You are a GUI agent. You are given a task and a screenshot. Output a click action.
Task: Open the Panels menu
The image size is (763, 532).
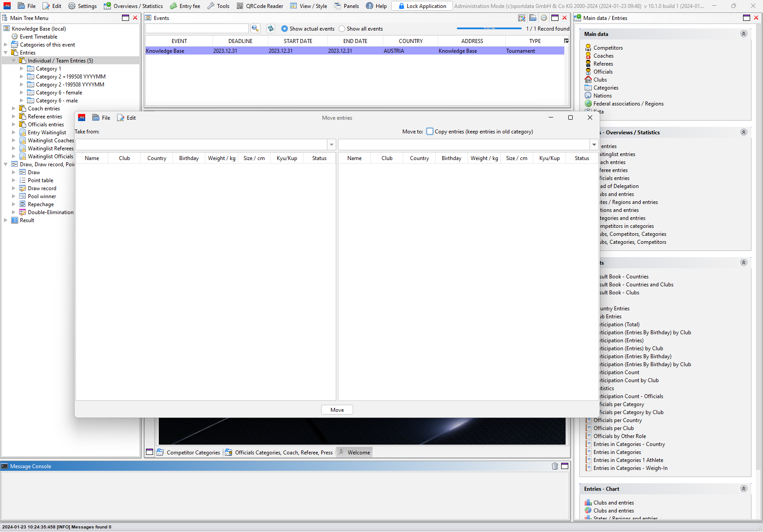click(346, 6)
